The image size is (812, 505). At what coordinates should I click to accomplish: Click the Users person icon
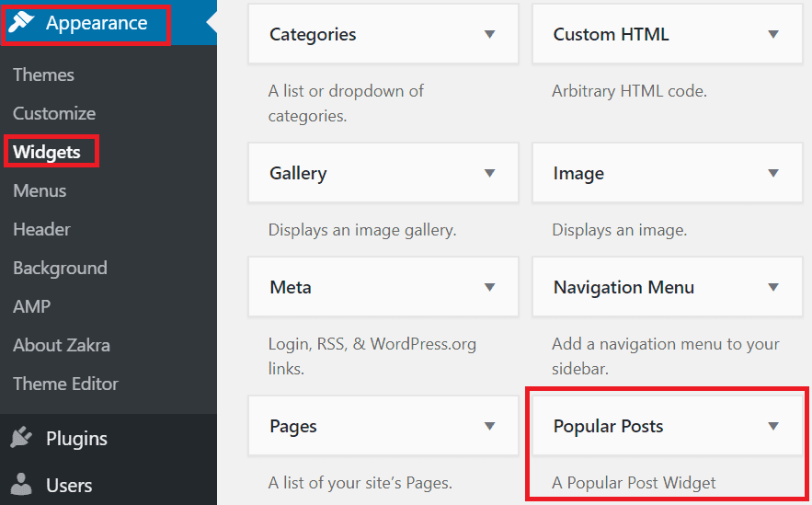pyautogui.click(x=21, y=485)
